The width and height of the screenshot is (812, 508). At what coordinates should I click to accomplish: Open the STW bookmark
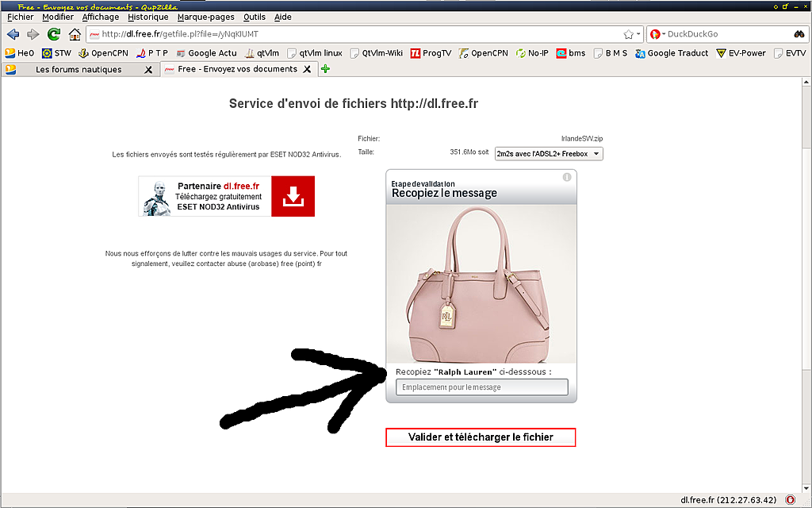56,53
